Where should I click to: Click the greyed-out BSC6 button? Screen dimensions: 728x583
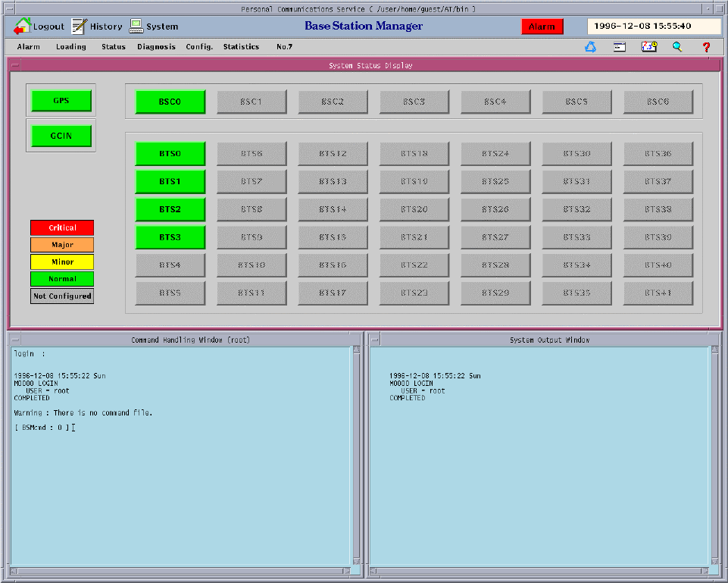point(658,102)
